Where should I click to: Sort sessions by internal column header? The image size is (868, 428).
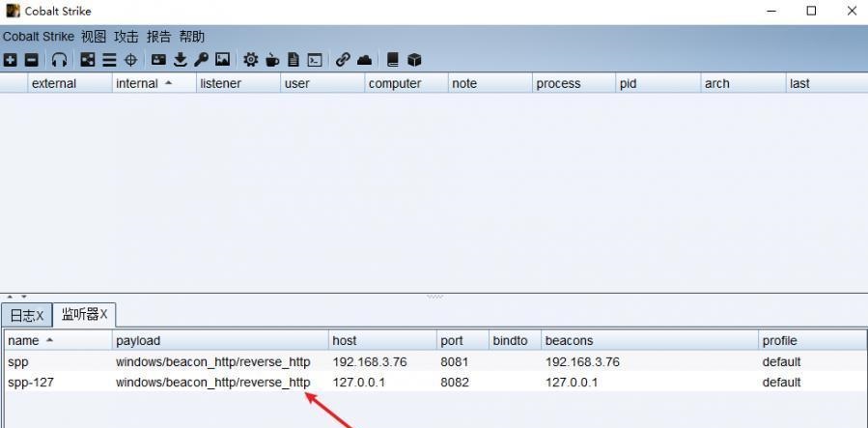tap(154, 84)
